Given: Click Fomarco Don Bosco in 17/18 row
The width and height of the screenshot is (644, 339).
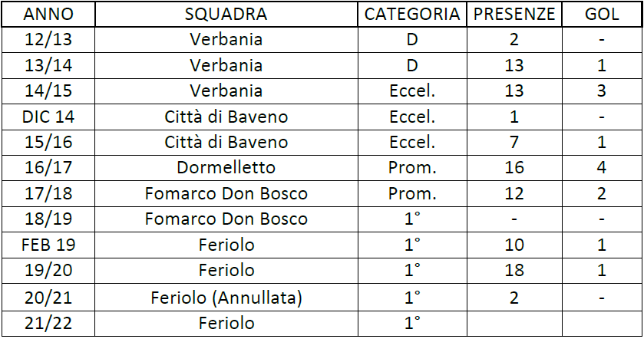Looking at the screenshot, I should tap(226, 194).
